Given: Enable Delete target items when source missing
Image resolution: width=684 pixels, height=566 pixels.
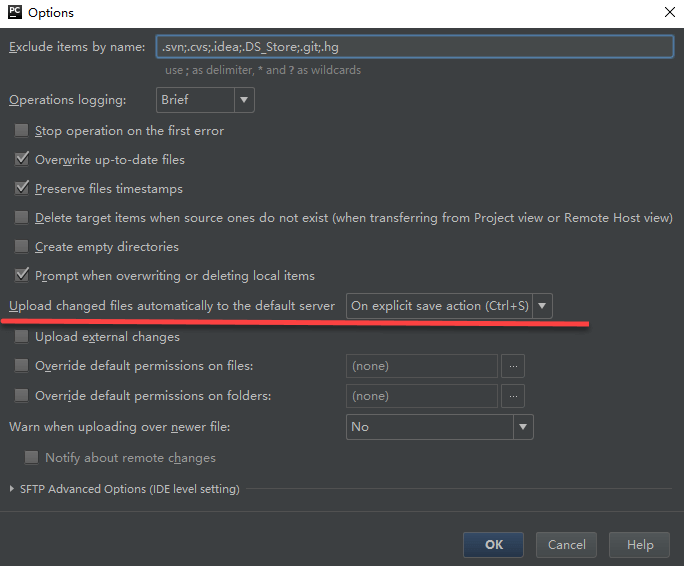Looking at the screenshot, I should pos(21,217).
